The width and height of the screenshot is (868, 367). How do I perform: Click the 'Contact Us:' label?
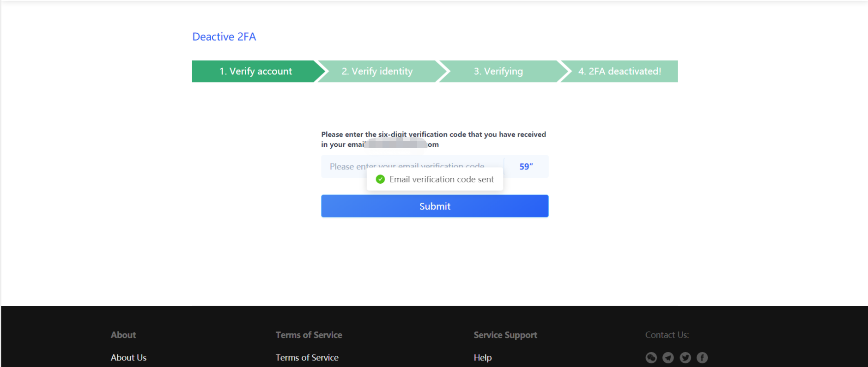(x=667, y=335)
